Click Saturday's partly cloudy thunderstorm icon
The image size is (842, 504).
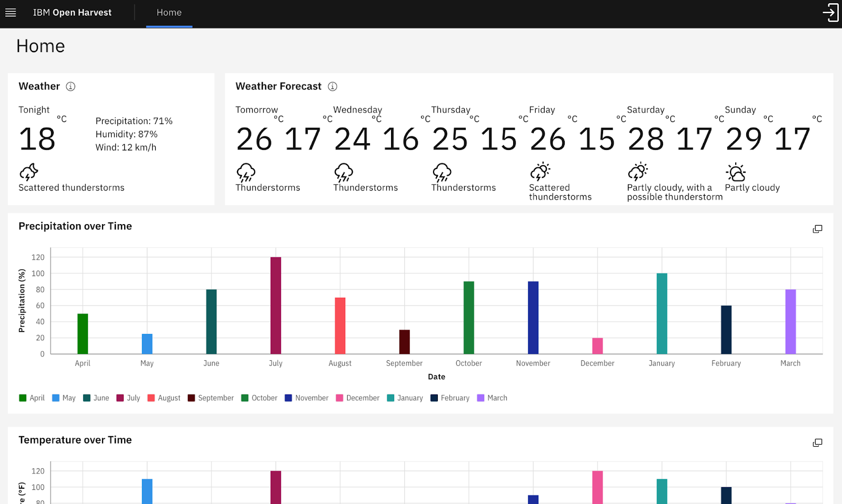(x=638, y=172)
